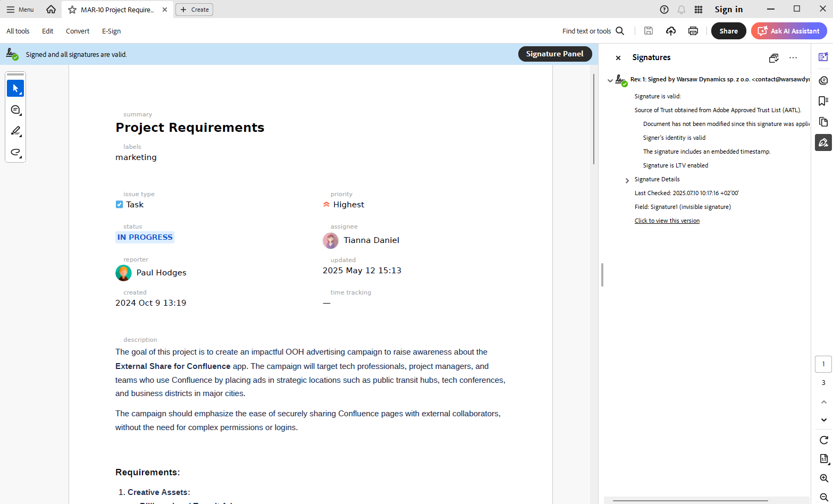Click the 'Click to view this version' link
Image resolution: width=833 pixels, height=504 pixels.
(667, 221)
